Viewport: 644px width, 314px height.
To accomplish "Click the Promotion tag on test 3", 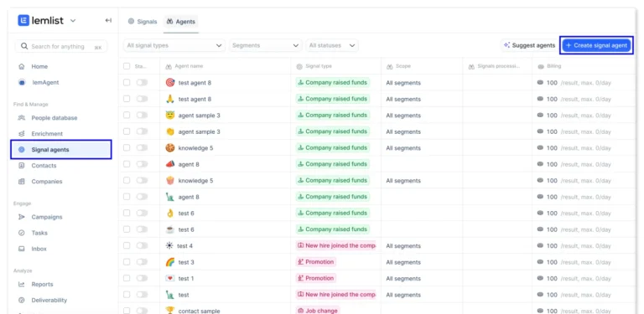I will click(x=316, y=262).
